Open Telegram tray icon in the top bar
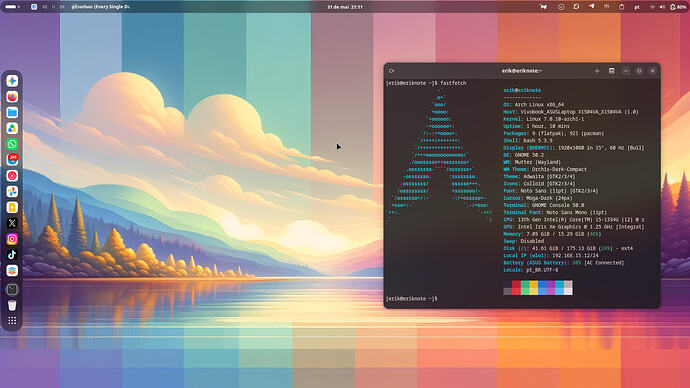The width and height of the screenshot is (690, 388). coord(591,6)
